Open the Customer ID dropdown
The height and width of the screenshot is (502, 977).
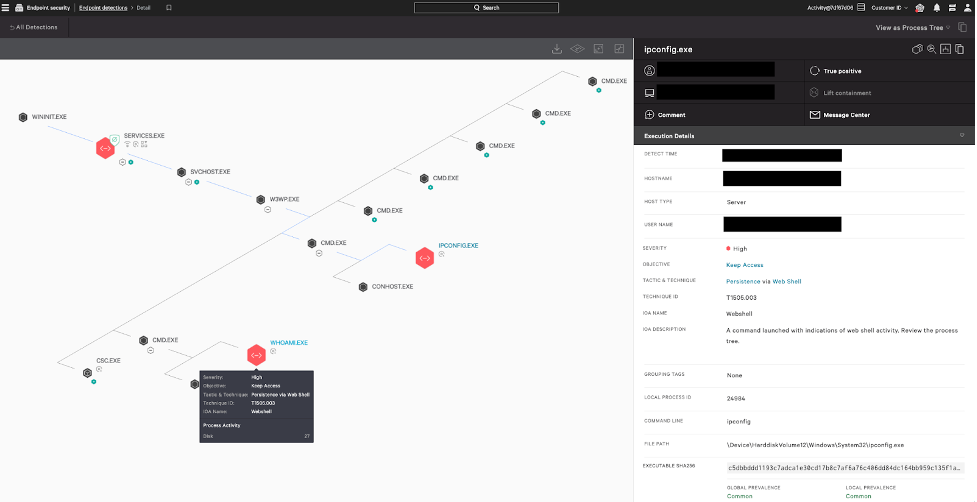[x=889, y=7]
